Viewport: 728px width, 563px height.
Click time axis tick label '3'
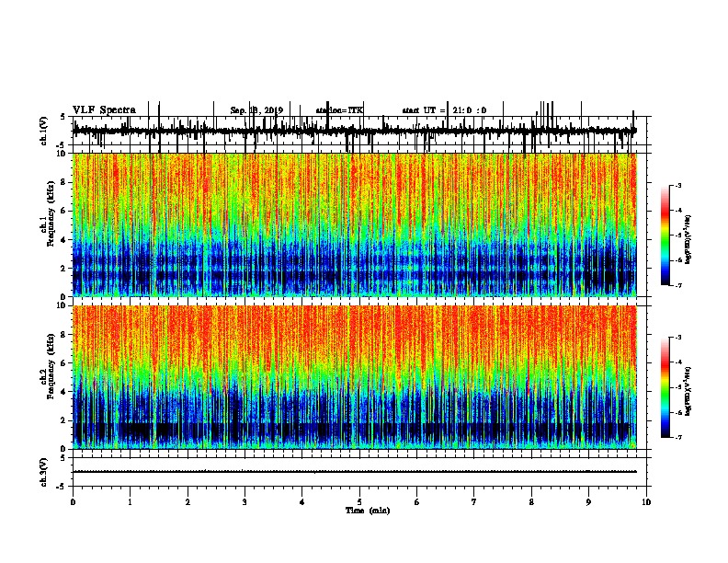click(x=245, y=502)
